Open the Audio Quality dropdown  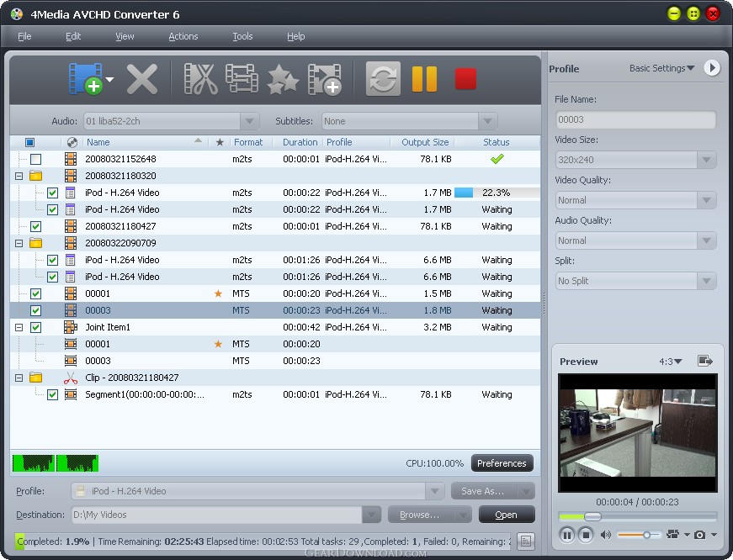coord(706,240)
